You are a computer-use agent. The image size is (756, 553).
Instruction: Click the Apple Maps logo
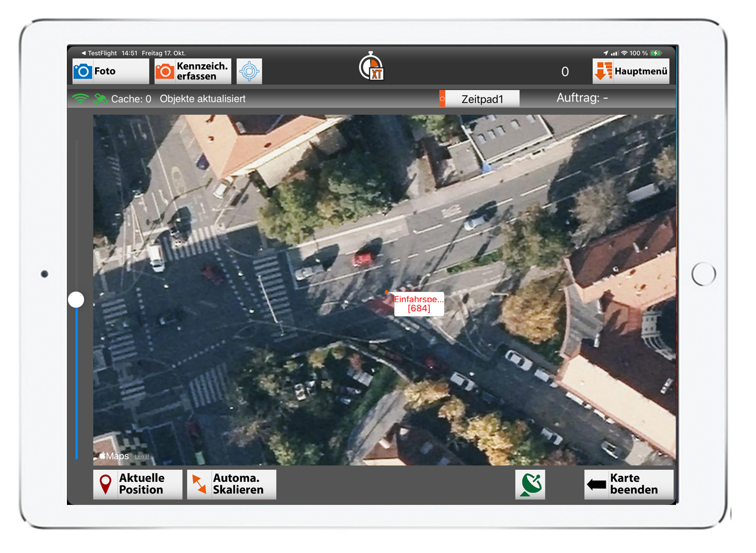click(114, 456)
